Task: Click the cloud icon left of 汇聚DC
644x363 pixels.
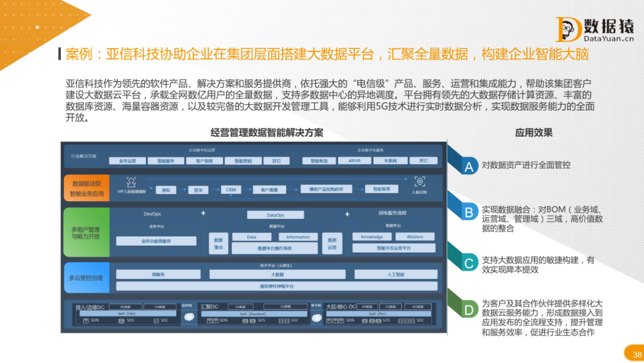Action: tap(189, 317)
